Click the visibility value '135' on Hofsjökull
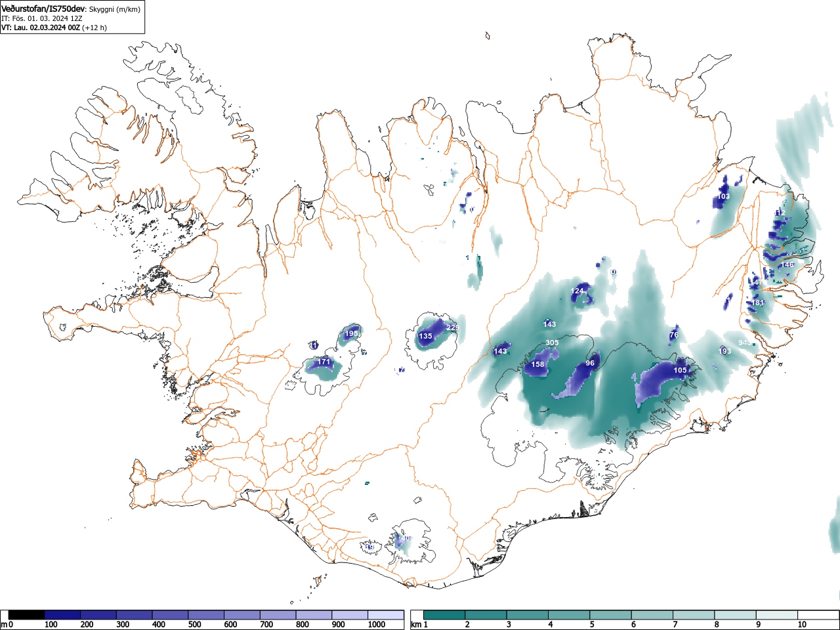 [426, 337]
